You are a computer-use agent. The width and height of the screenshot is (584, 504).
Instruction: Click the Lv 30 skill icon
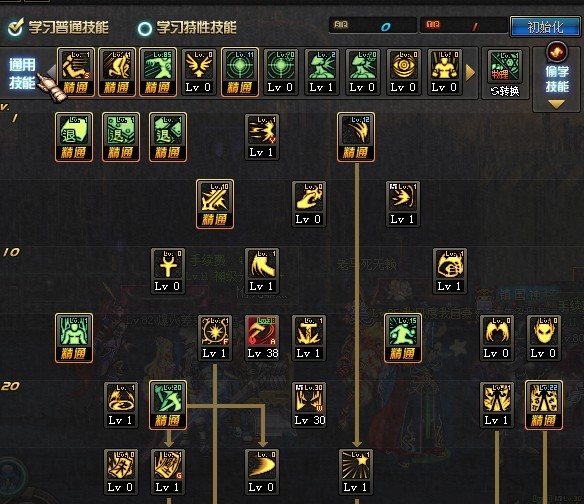point(309,405)
